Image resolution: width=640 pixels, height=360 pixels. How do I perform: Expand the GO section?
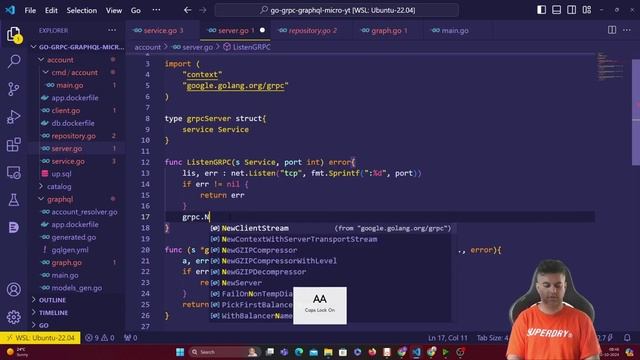pyautogui.click(x=78, y=325)
